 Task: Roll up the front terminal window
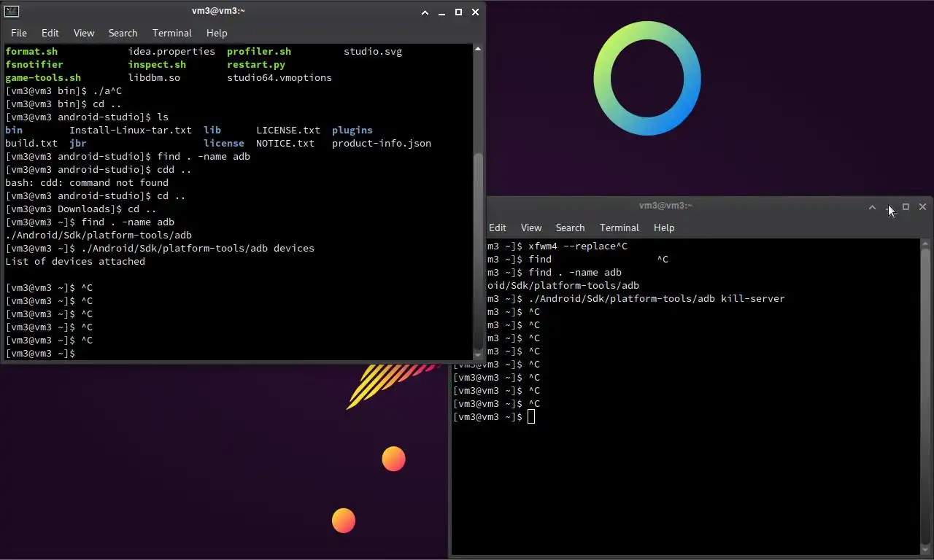(425, 12)
